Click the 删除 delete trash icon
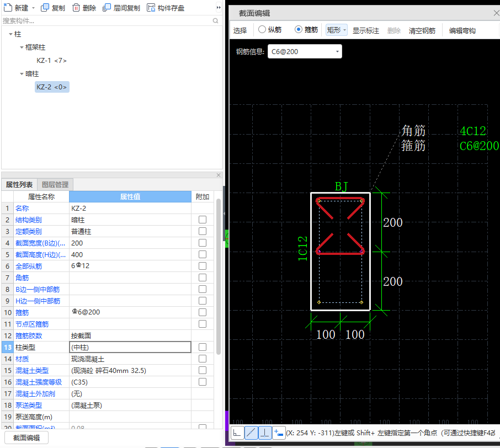Viewport: 500px width, 448px height. click(76, 7)
